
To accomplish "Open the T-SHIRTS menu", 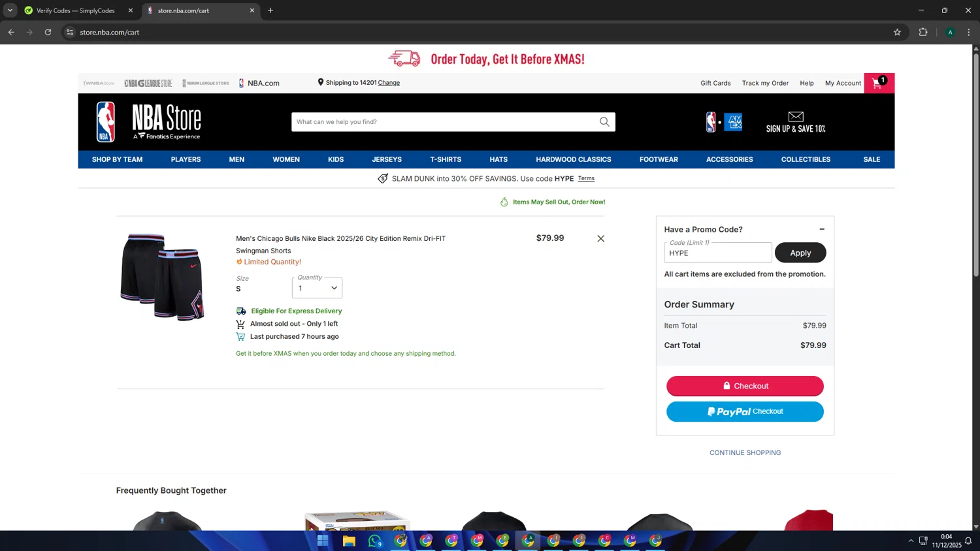I will coord(446,159).
